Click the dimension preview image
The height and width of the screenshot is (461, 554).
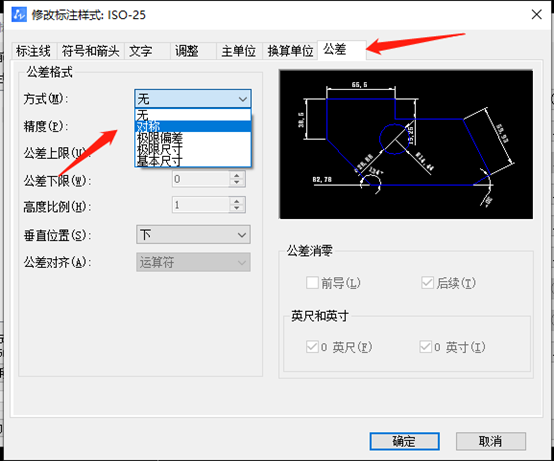click(406, 144)
